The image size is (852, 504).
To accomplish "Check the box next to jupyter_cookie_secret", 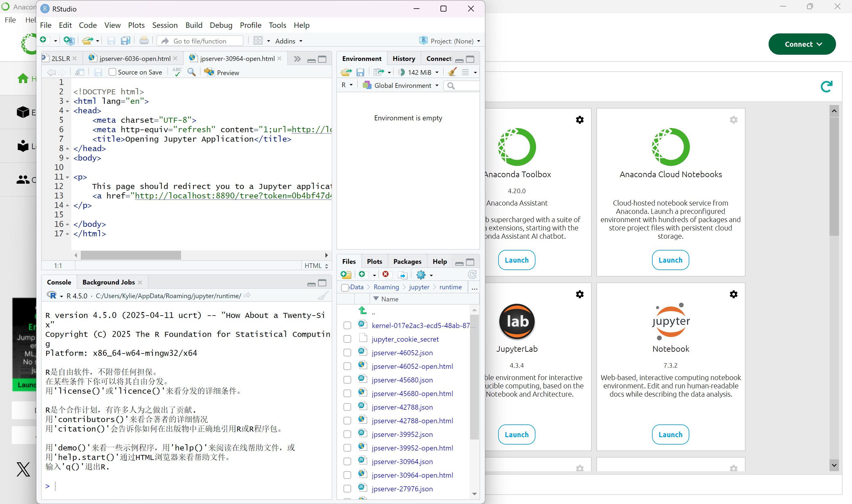I will coord(347,339).
